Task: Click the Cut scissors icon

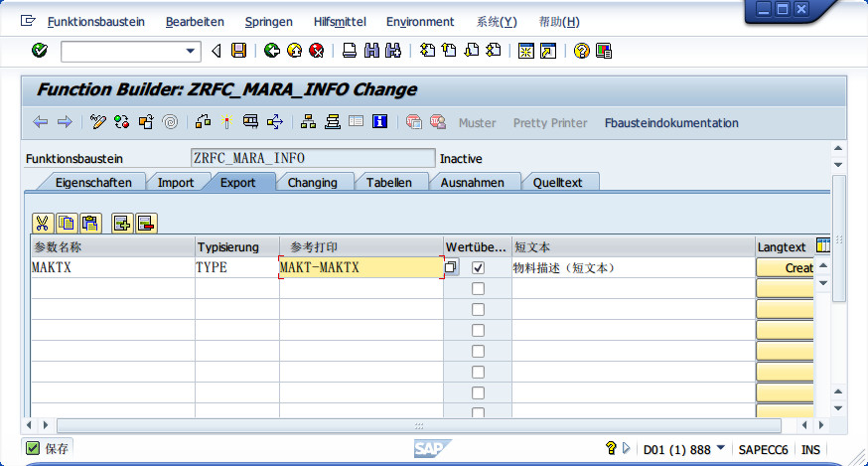Action: point(42,224)
